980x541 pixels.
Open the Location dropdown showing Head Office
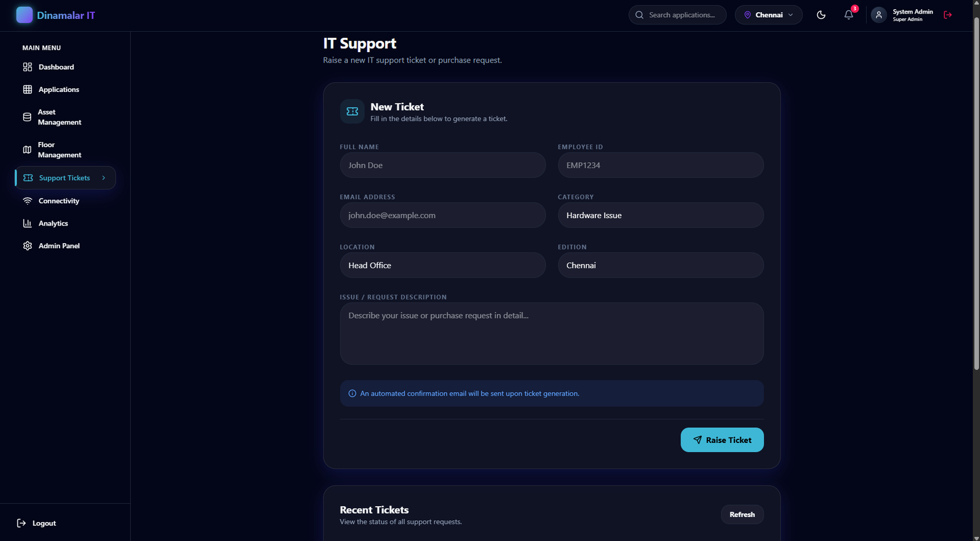tap(443, 265)
